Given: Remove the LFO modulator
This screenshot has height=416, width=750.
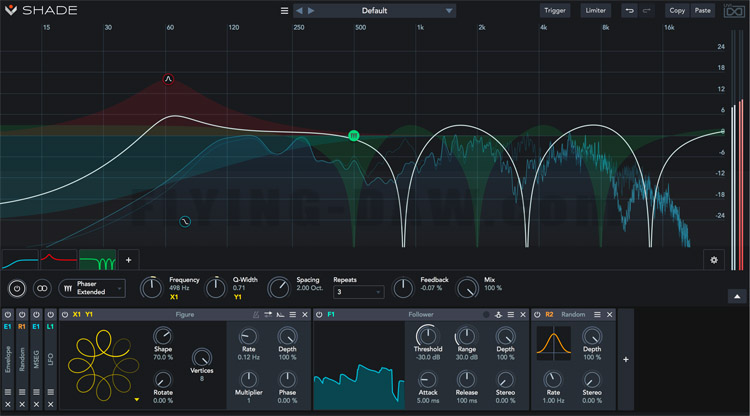Looking at the screenshot, I should 51,405.
